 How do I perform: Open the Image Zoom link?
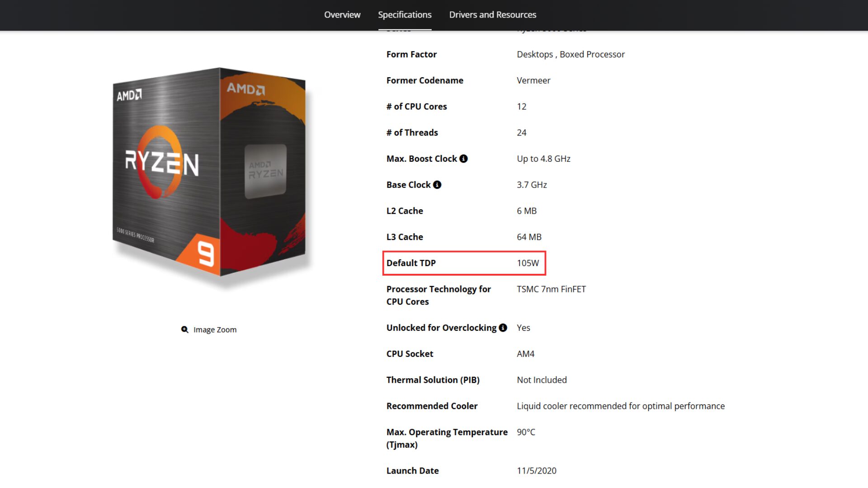tap(209, 329)
